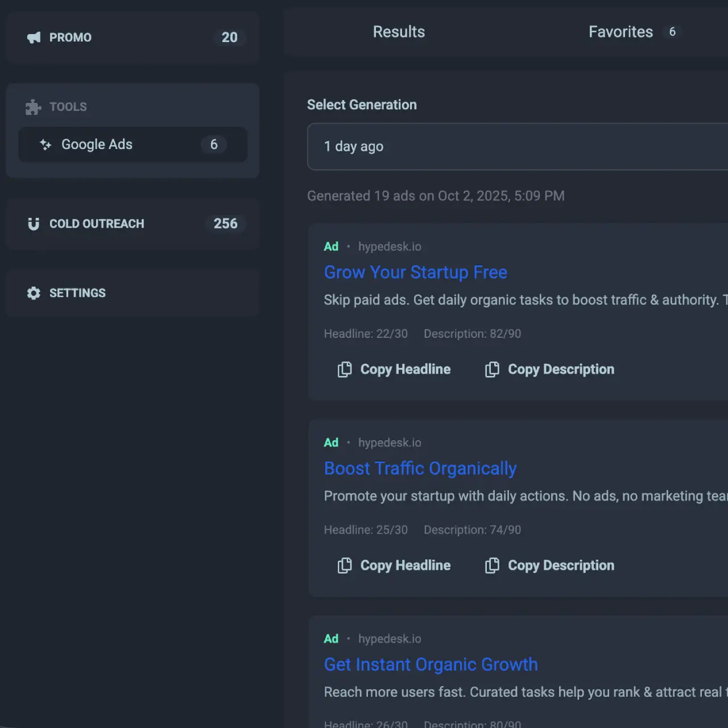The width and height of the screenshot is (728, 728).
Task: Click the Cold Outreach icon in sidebar
Action: [33, 224]
